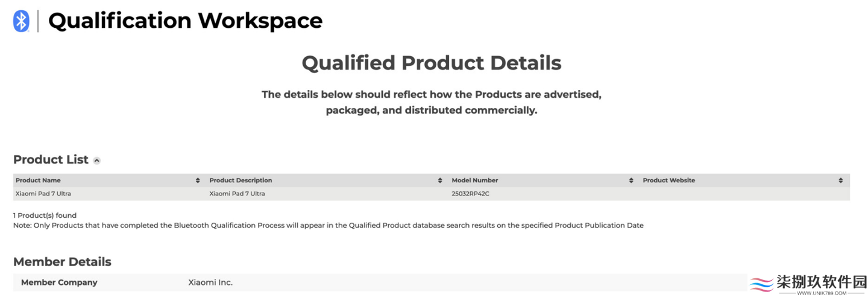
Task: Sort by Product Website column arrows
Action: click(841, 180)
